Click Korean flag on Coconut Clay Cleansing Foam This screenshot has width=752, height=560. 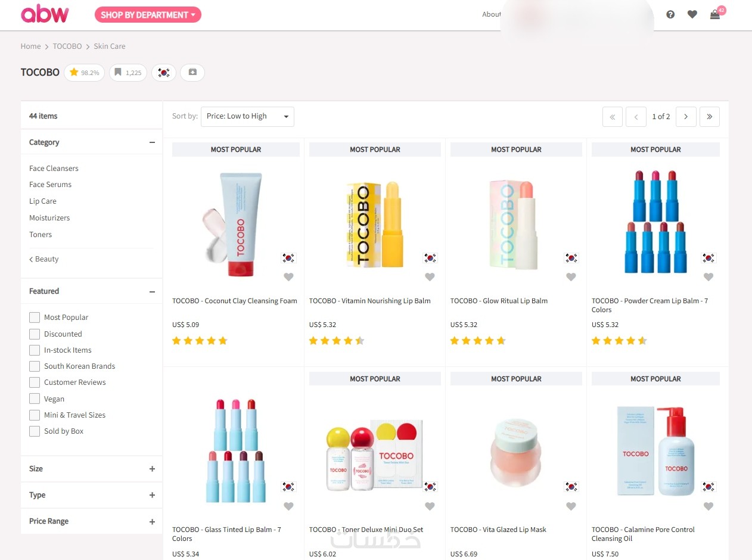pos(288,258)
